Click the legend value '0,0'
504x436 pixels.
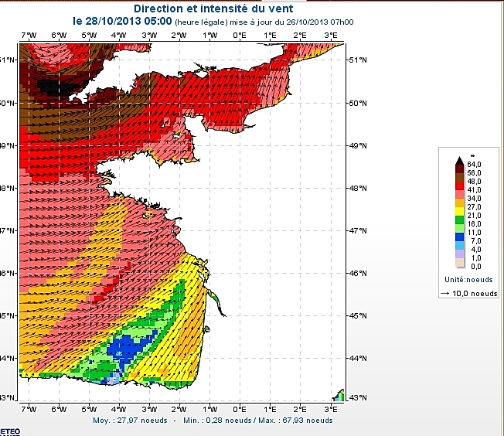pyautogui.click(x=475, y=267)
